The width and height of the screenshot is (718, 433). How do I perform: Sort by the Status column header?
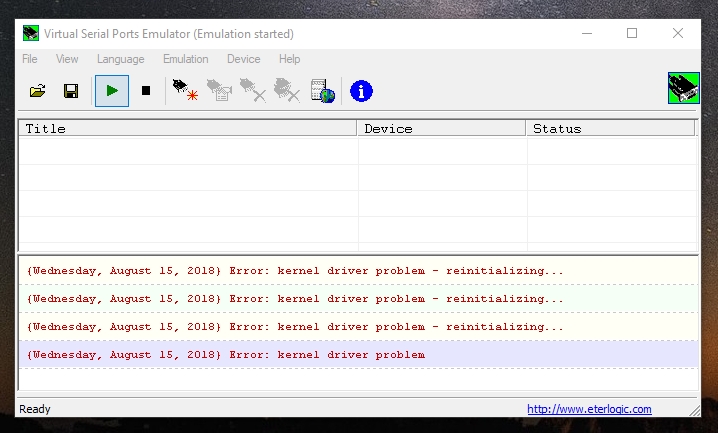pyautogui.click(x=610, y=129)
